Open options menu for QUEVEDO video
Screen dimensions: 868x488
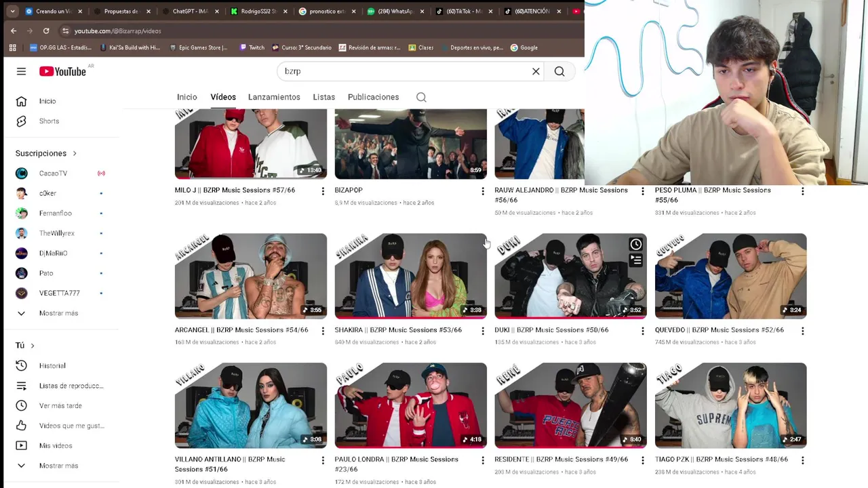(803, 331)
